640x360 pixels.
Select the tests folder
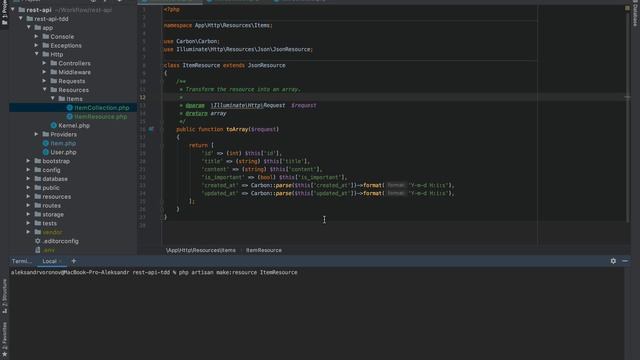[x=49, y=223]
